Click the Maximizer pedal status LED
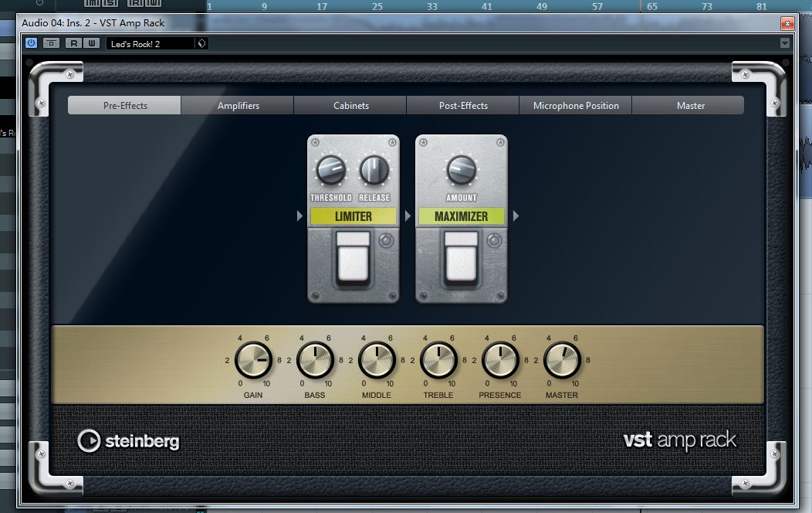Image resolution: width=812 pixels, height=513 pixels. click(494, 240)
